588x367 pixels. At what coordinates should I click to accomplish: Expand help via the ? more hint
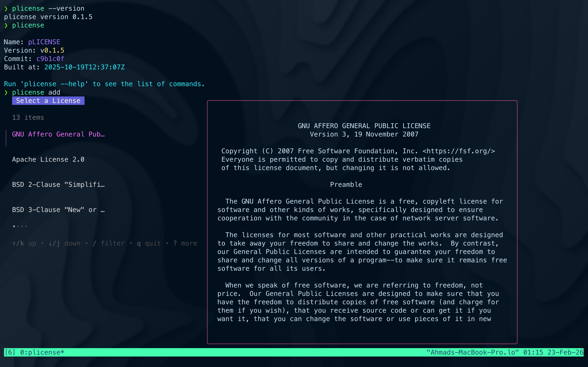click(185, 243)
